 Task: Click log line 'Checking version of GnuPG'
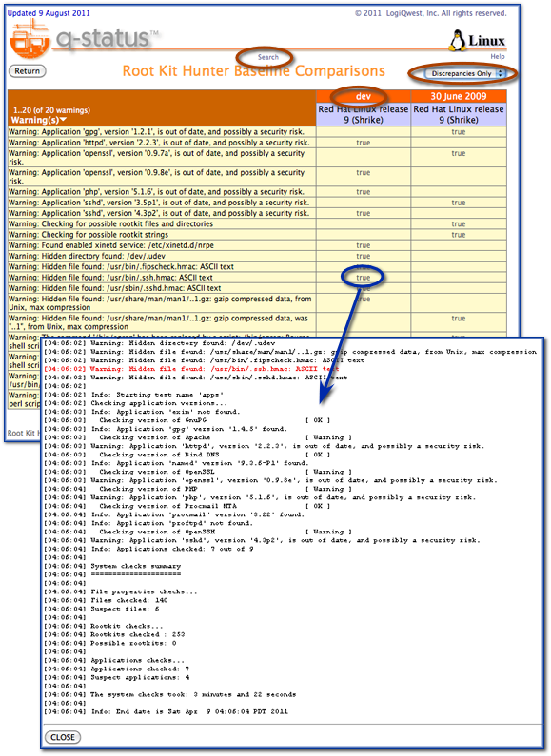coord(187,420)
